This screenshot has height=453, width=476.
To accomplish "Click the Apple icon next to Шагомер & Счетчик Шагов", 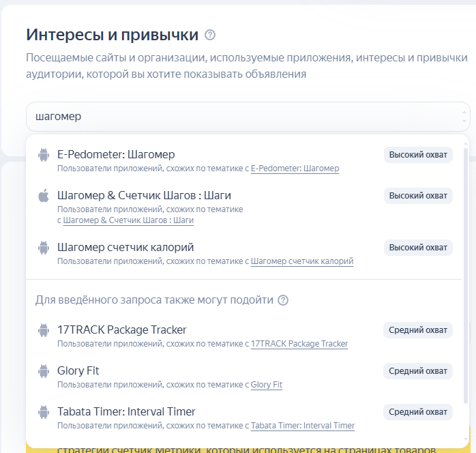I will 44,195.
